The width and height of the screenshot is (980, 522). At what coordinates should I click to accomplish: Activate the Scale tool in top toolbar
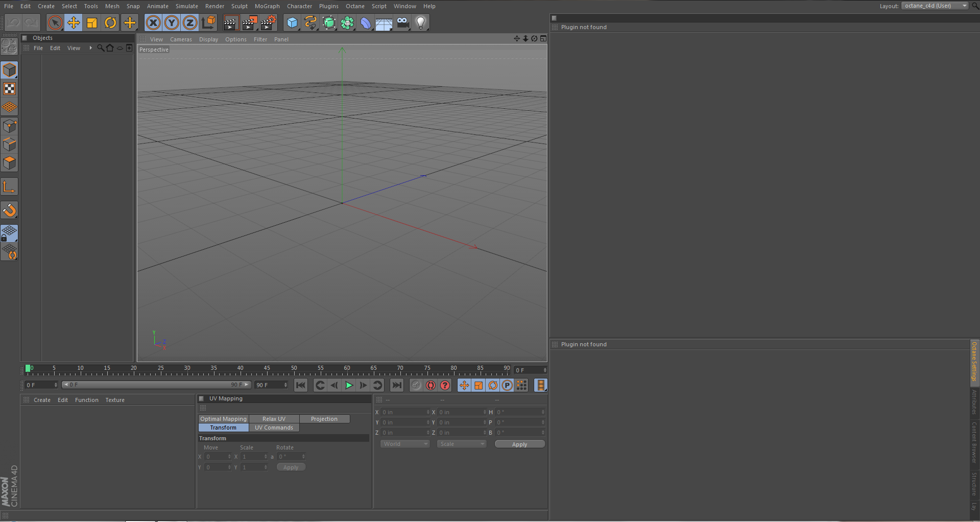(x=92, y=22)
